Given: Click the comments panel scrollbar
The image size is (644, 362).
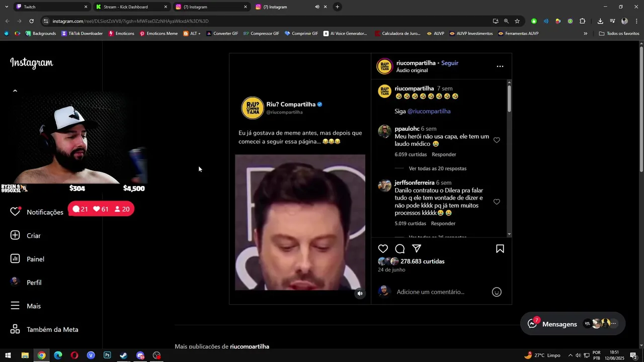Looking at the screenshot, I should 509,98.
